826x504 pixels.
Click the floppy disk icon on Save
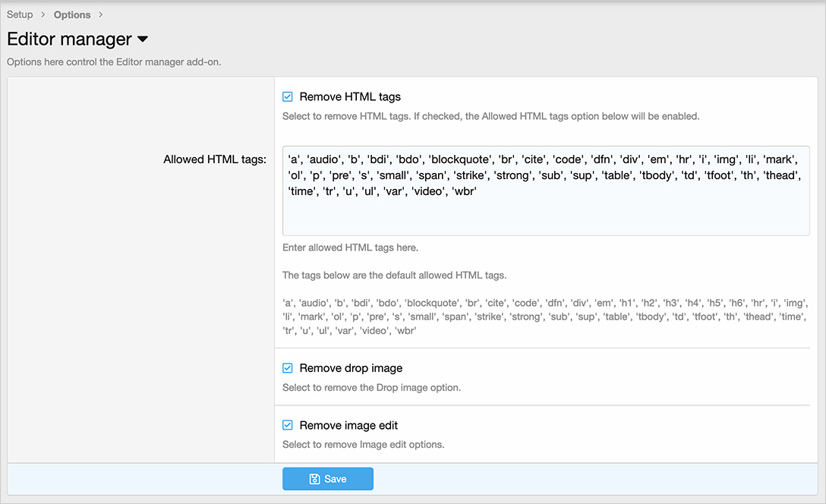tap(314, 479)
